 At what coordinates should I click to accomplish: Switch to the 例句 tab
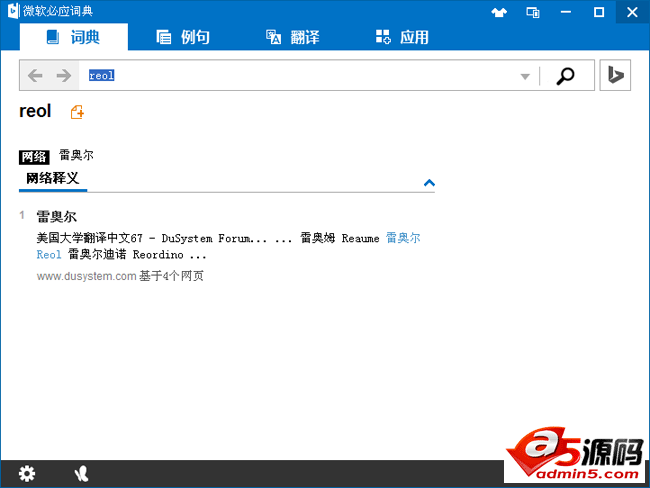183,37
